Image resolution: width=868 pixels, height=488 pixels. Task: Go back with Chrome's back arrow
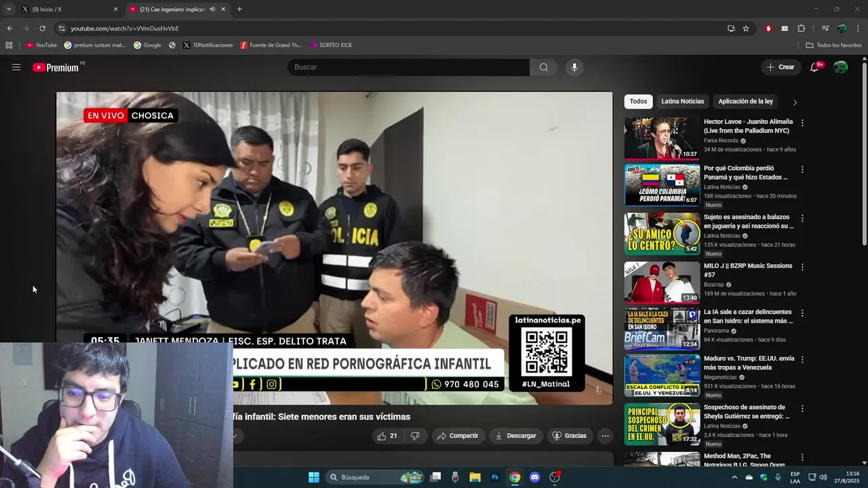(x=9, y=28)
